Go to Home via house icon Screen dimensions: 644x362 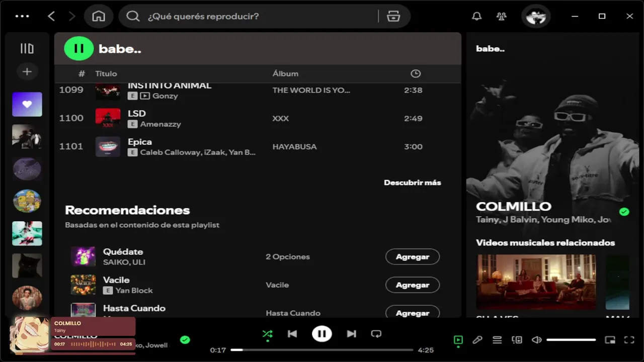click(99, 16)
